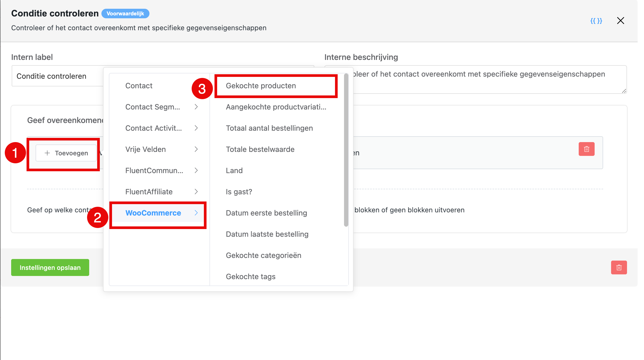Expand the Contact Activit... submenu arrow
Screen dimensions: 644x360
pos(196,128)
